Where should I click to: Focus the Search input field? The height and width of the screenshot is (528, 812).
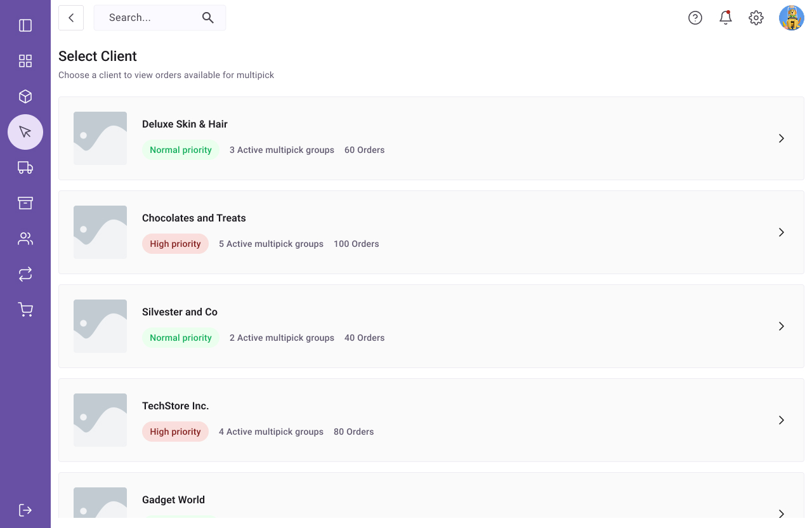160,18
